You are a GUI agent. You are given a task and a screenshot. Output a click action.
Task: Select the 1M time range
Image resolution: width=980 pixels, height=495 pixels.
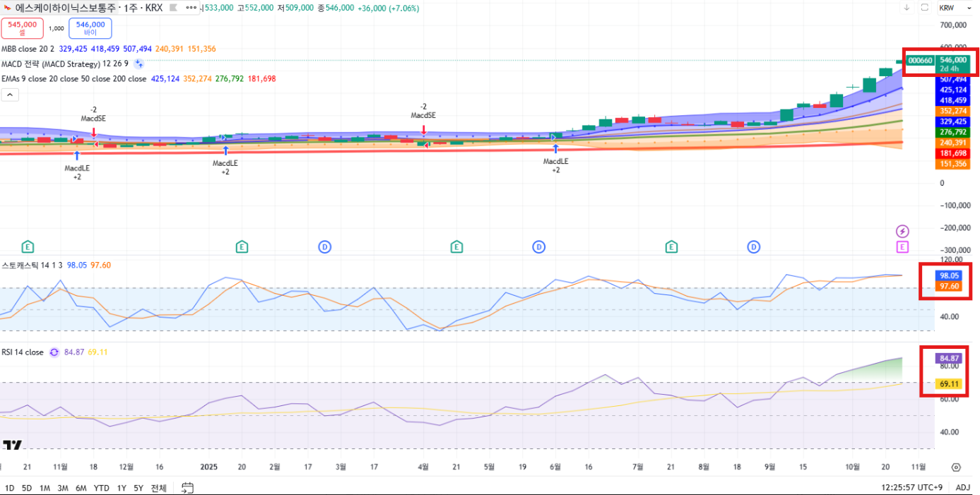45,488
